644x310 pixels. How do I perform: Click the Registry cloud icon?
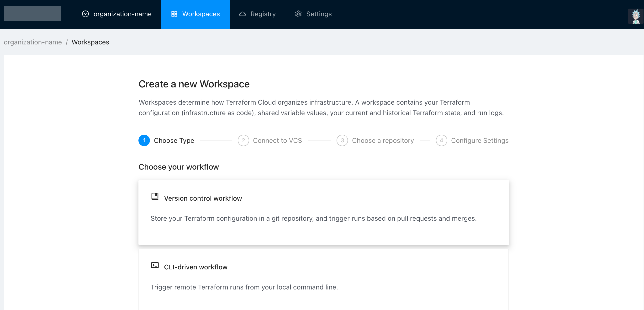(242, 14)
